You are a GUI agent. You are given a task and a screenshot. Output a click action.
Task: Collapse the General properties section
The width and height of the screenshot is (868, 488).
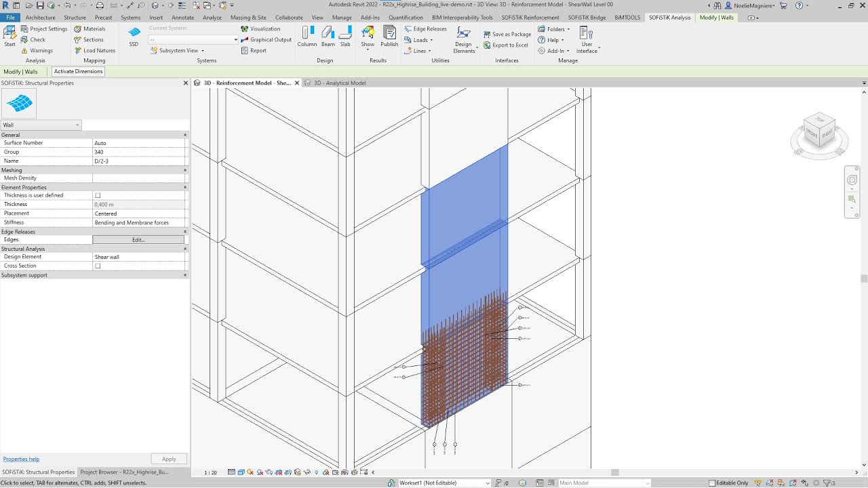pos(185,135)
